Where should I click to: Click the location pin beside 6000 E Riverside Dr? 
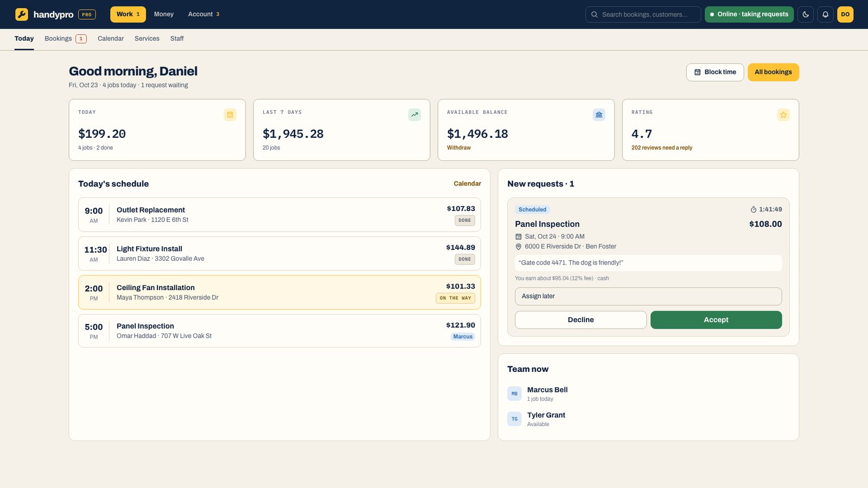coord(518,247)
